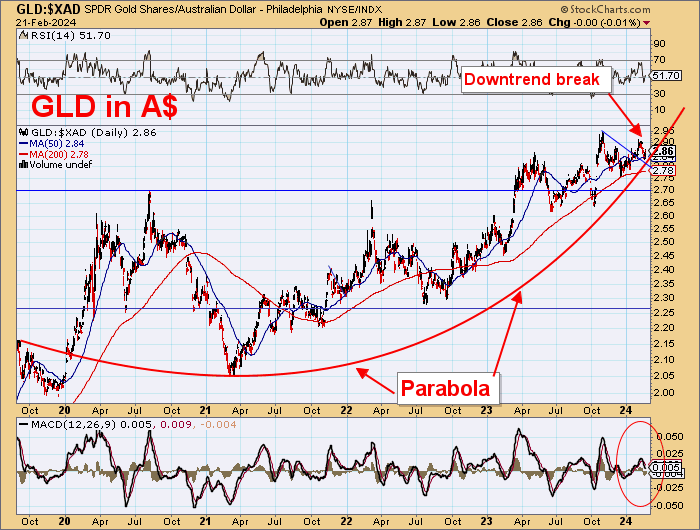Screen dimensions: 700x530
Task: Click the red down-triangle change indicator
Action: click(647, 23)
